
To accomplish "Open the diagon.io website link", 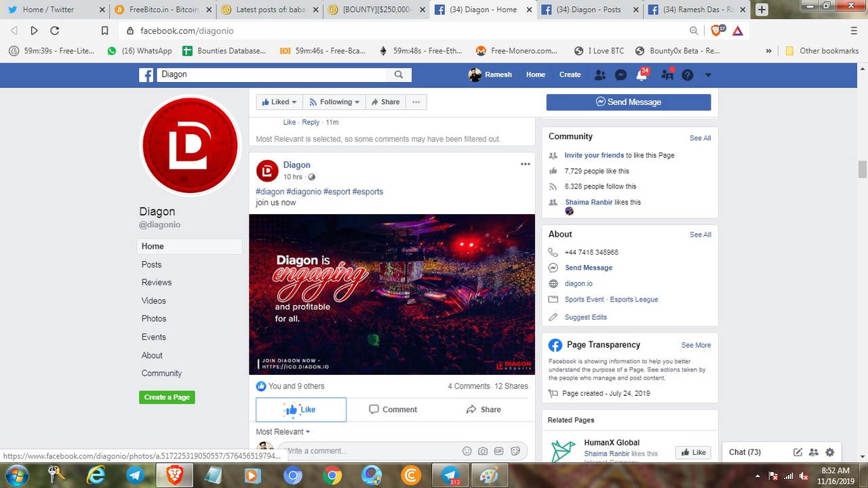I will [x=578, y=284].
